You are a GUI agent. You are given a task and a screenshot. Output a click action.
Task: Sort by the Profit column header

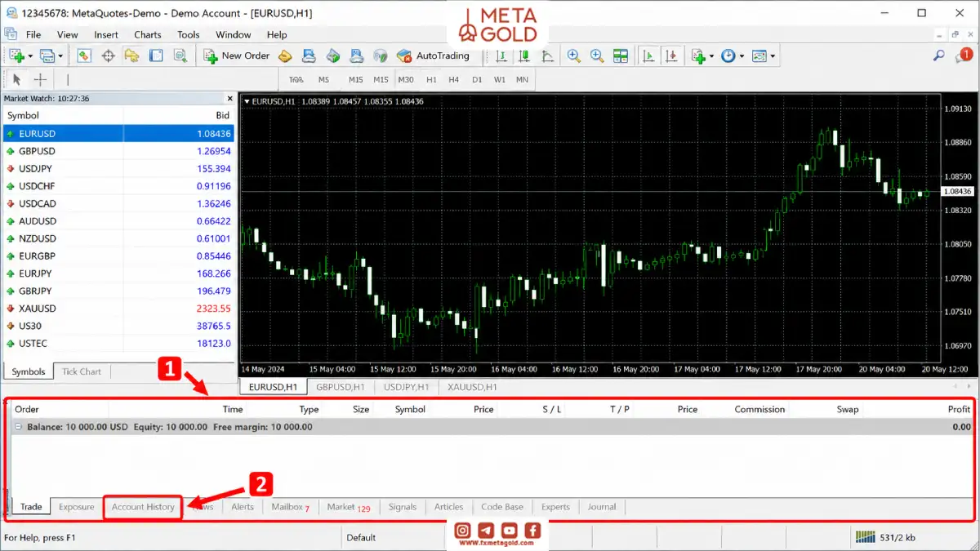click(959, 409)
